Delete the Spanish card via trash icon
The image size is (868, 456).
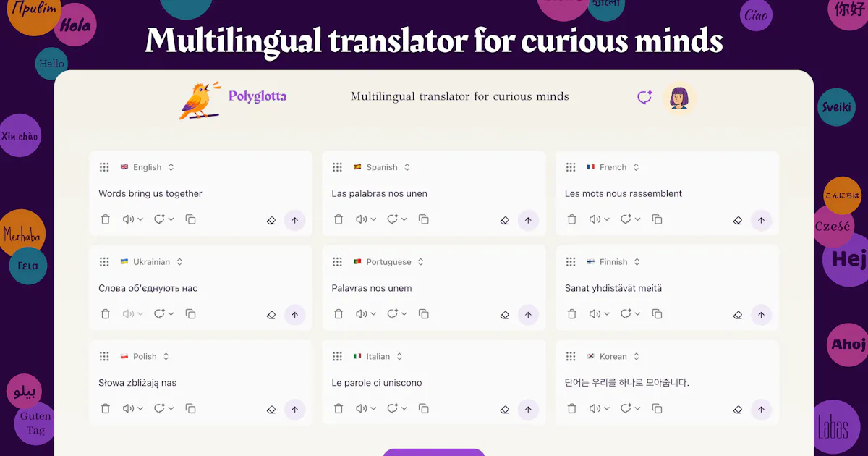(339, 219)
